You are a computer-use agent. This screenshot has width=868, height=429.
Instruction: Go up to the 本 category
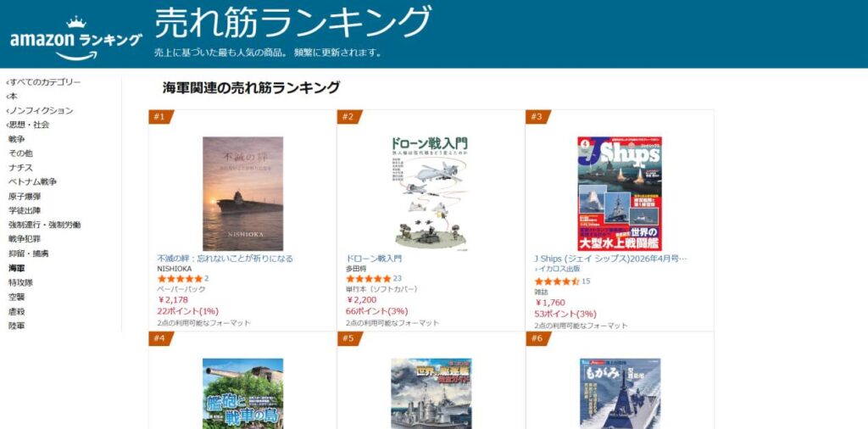pyautogui.click(x=12, y=97)
